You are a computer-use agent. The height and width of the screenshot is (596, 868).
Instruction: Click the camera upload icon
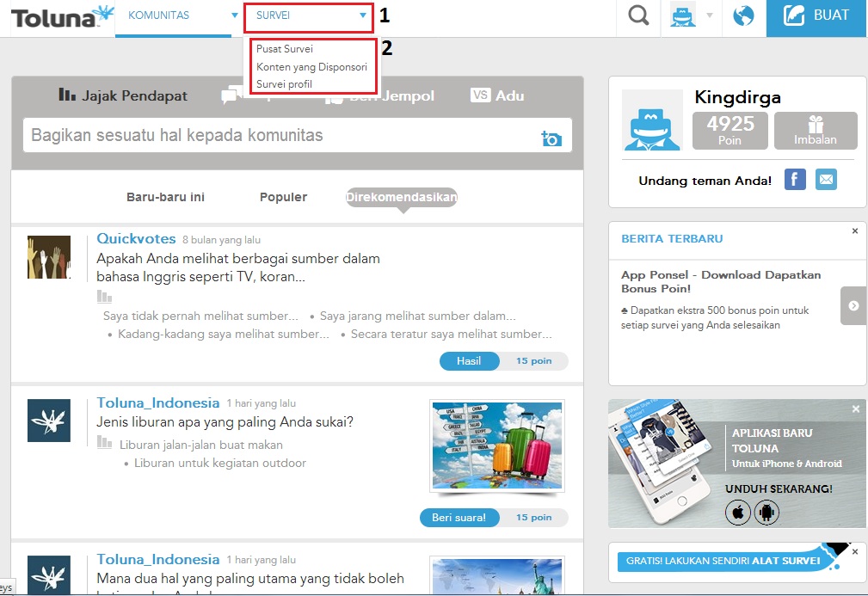551,138
